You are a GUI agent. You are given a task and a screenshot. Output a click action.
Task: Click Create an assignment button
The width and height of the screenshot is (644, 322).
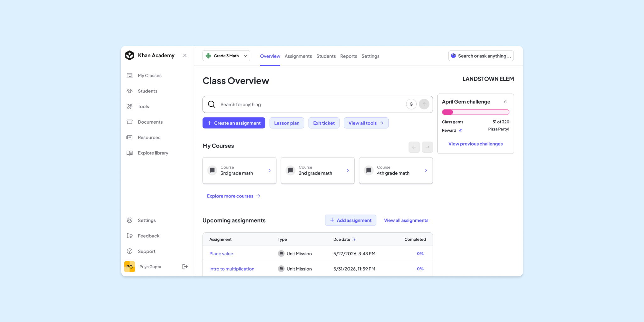click(234, 123)
